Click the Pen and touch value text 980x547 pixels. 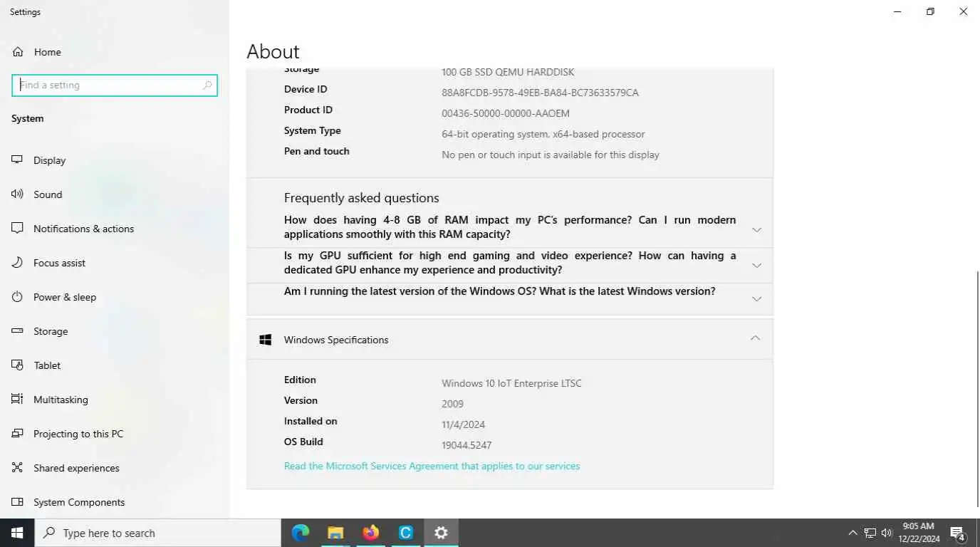click(551, 155)
